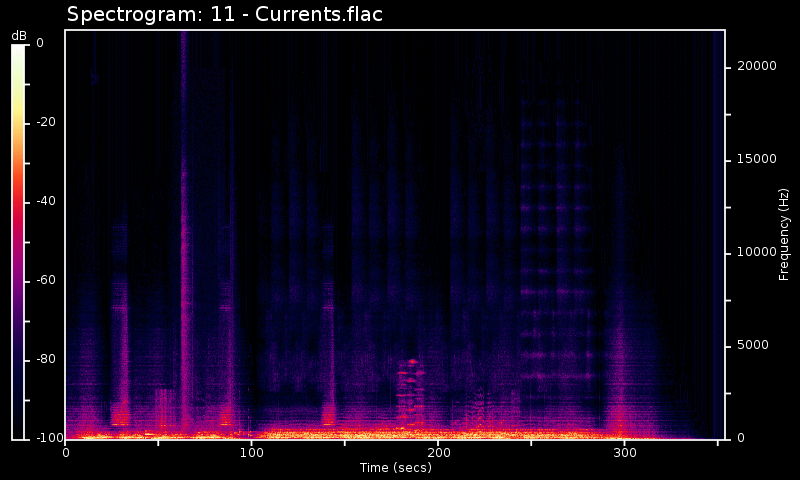
Task: Select the -20 mark on the dB scale
Action: pyautogui.click(x=47, y=122)
